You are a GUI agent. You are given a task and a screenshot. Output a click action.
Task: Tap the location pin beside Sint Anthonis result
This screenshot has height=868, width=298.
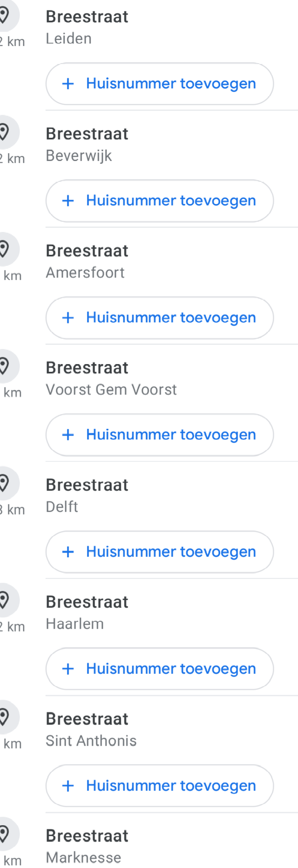[4, 717]
